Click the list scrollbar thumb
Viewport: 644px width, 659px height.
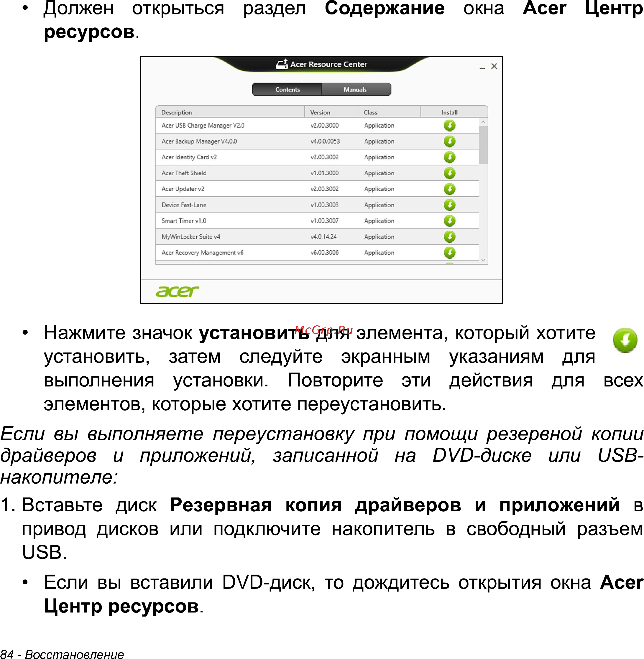tap(483, 145)
